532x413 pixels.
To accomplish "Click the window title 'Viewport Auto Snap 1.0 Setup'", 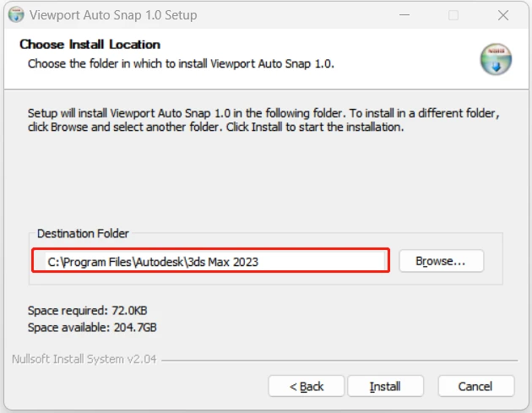I will point(113,15).
